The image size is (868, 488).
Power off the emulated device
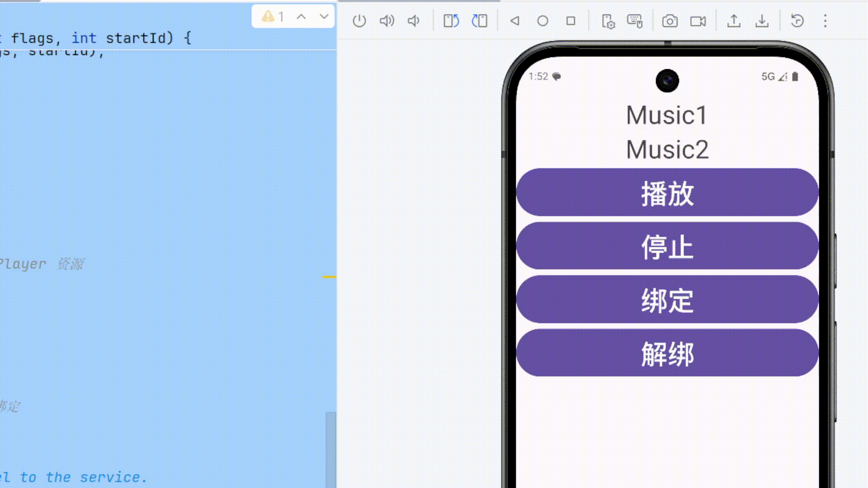point(359,21)
